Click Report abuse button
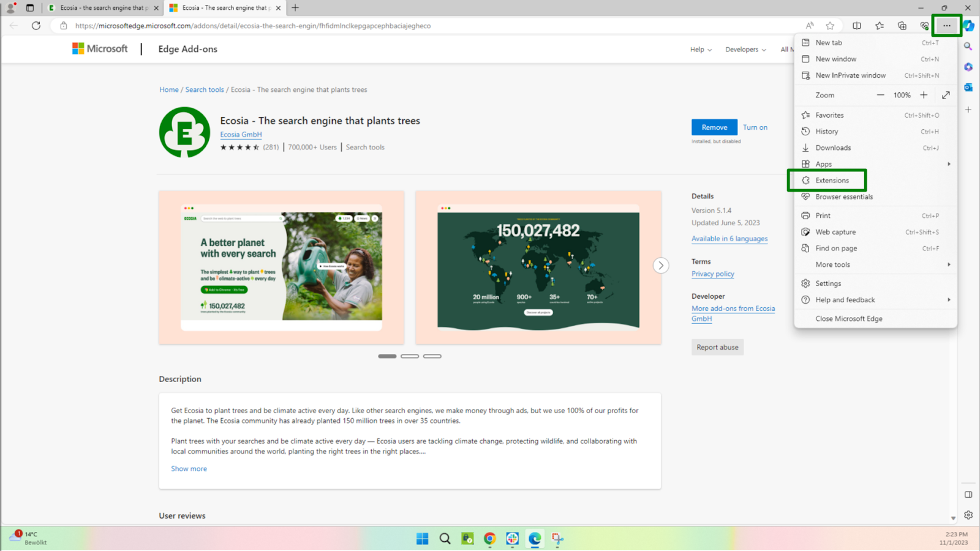Image resolution: width=980 pixels, height=551 pixels. pyautogui.click(x=717, y=347)
